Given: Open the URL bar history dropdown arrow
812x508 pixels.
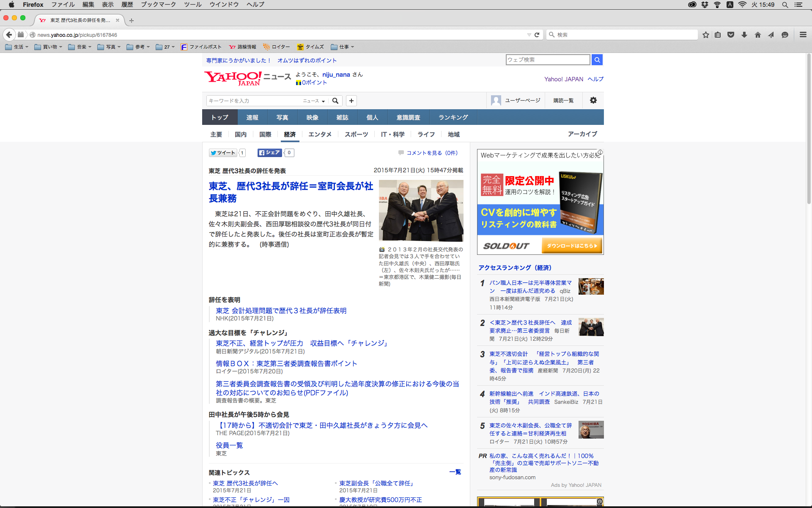Looking at the screenshot, I should pos(529,35).
